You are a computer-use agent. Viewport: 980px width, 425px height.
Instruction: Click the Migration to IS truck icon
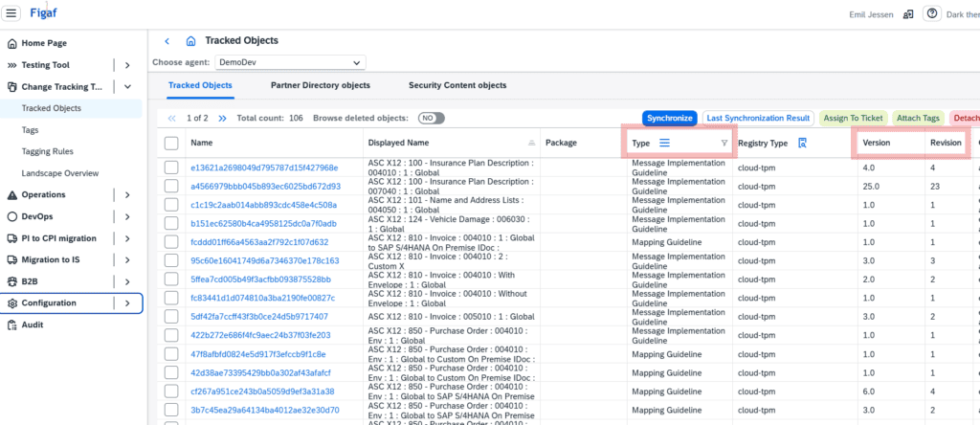[x=11, y=260]
